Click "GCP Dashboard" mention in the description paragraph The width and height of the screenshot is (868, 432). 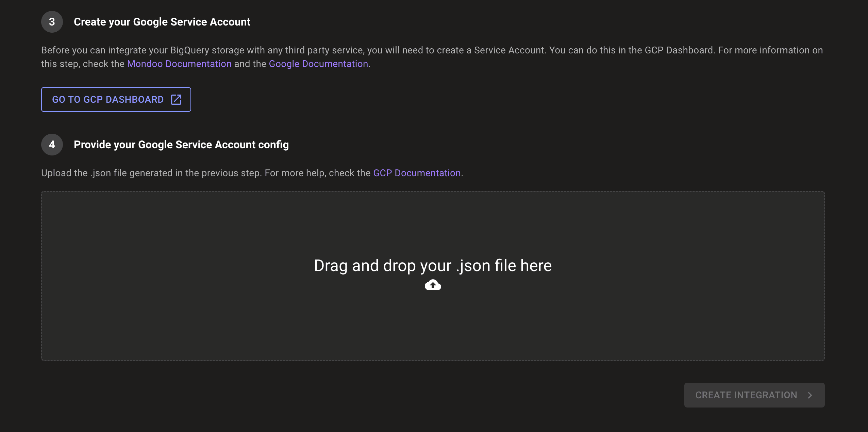tap(679, 50)
